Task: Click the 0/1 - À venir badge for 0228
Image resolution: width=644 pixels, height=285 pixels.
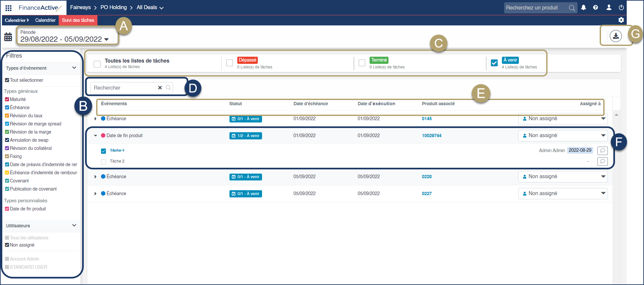Action: point(245,177)
